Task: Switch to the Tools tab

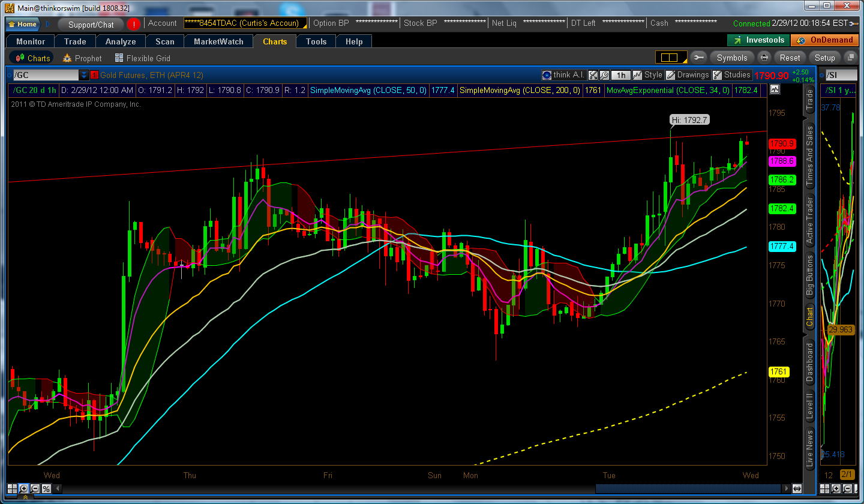Action: point(316,41)
